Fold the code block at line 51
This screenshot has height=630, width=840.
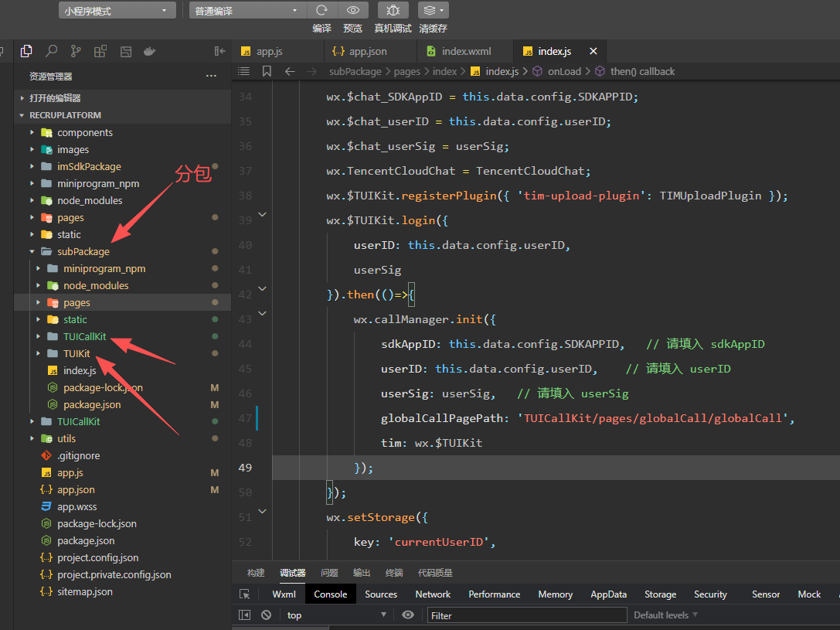(x=263, y=512)
